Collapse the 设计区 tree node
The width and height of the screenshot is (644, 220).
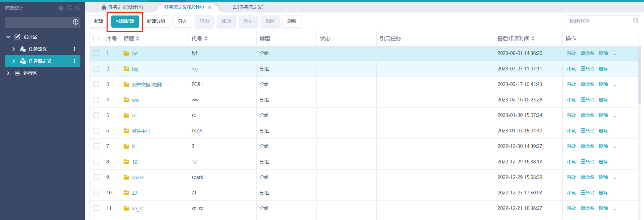[8, 37]
